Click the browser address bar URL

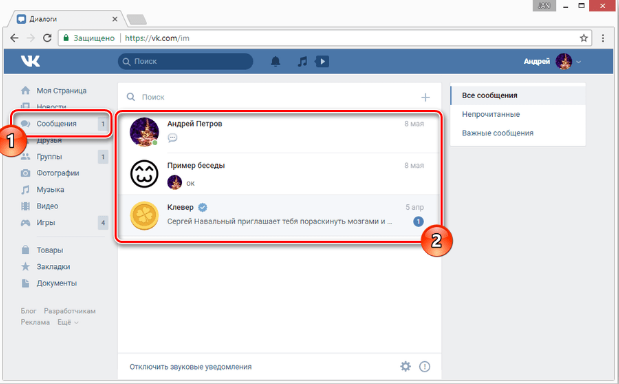[x=157, y=38]
